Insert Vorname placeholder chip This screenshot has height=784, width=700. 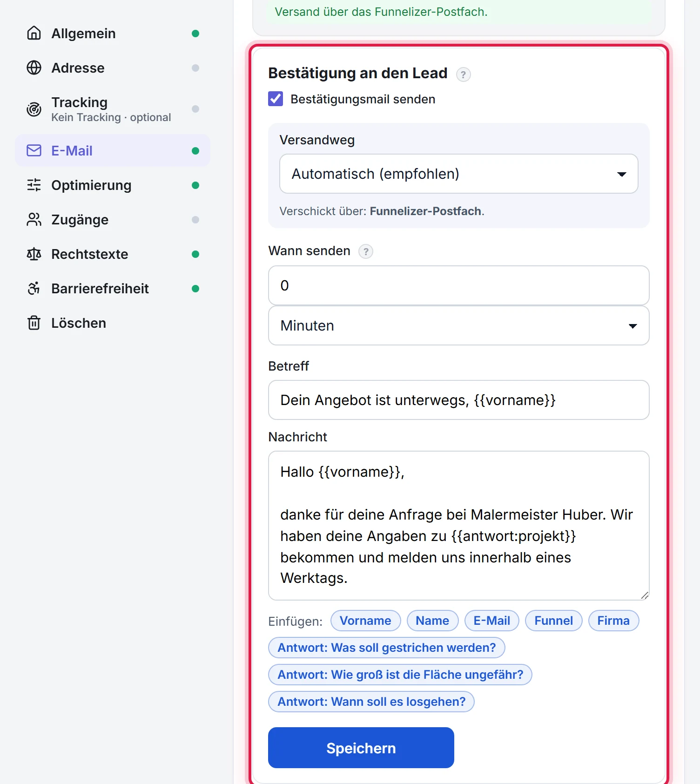[365, 621]
